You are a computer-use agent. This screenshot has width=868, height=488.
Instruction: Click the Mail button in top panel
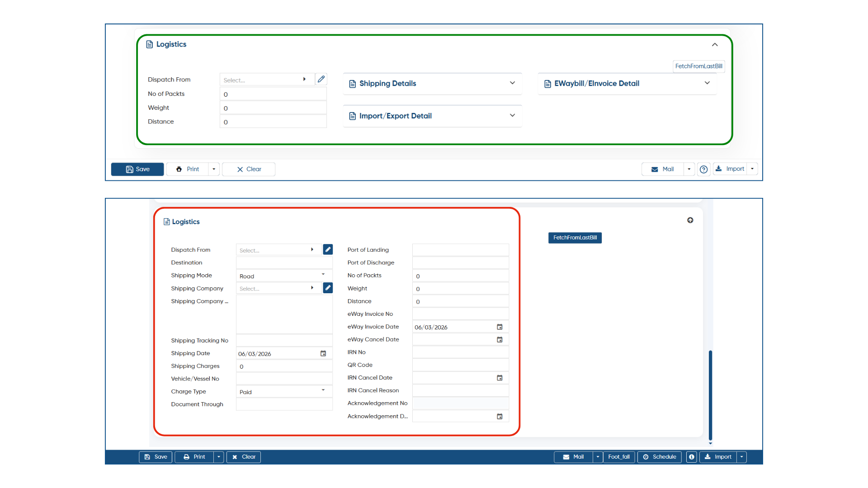[x=662, y=169]
